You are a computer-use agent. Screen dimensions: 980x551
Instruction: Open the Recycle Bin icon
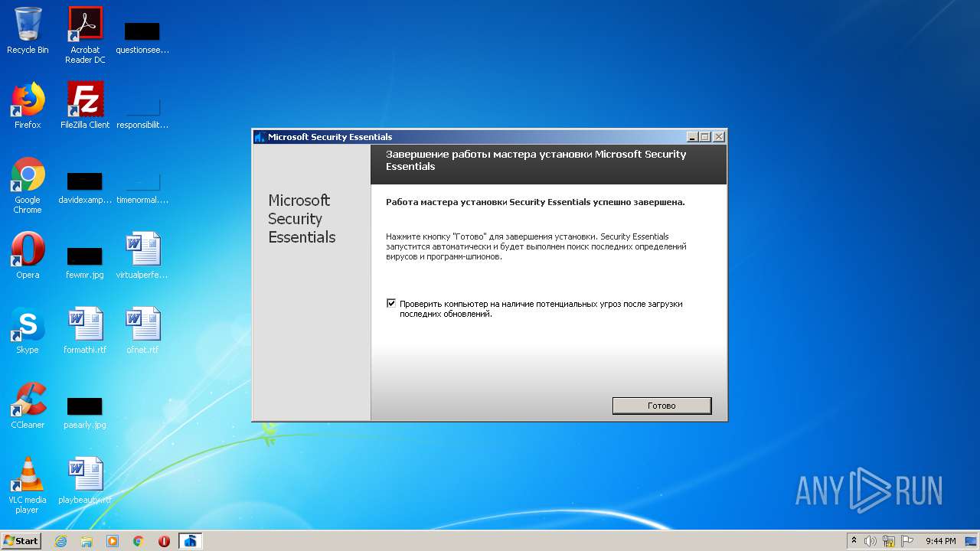pyautogui.click(x=28, y=31)
